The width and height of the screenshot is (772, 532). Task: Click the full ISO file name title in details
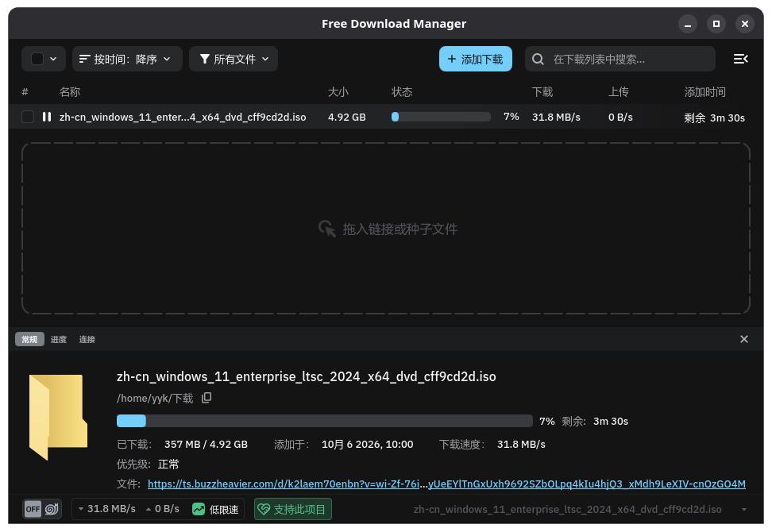[x=307, y=376]
